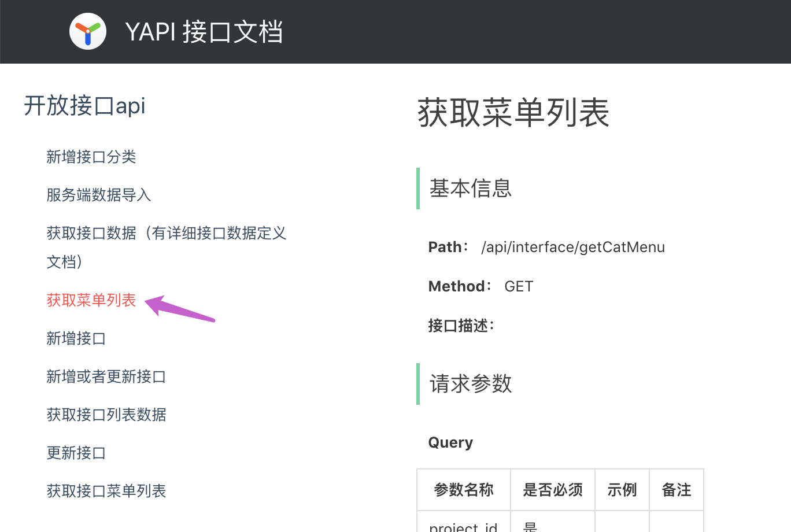Screen dimensions: 791x532
Task: Click the highlighted 获取菜单列表 sidebar entry
Action: tap(91, 300)
